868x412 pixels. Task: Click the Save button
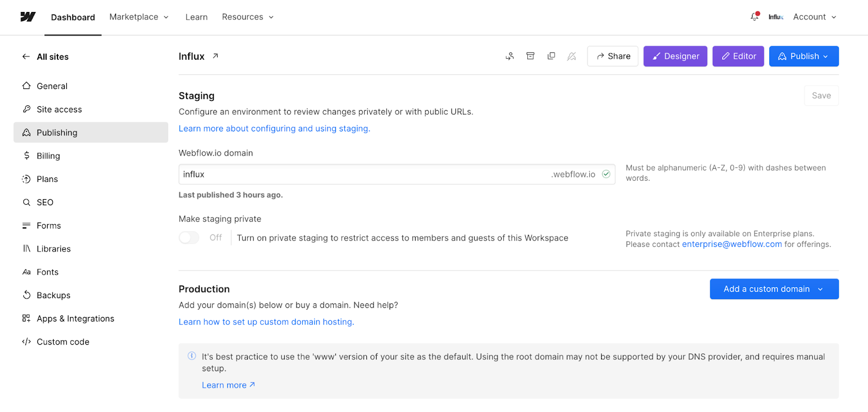821,96
